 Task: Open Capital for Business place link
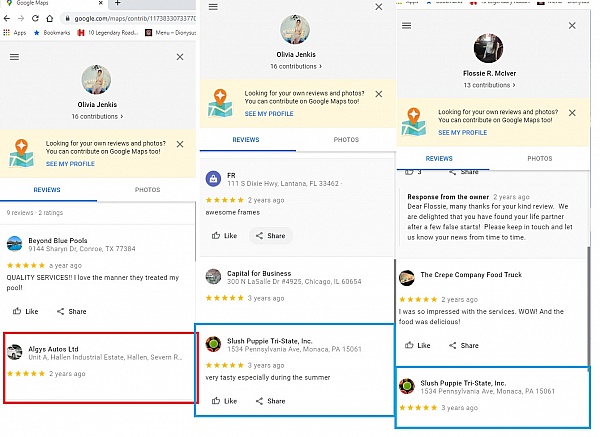[x=259, y=274]
